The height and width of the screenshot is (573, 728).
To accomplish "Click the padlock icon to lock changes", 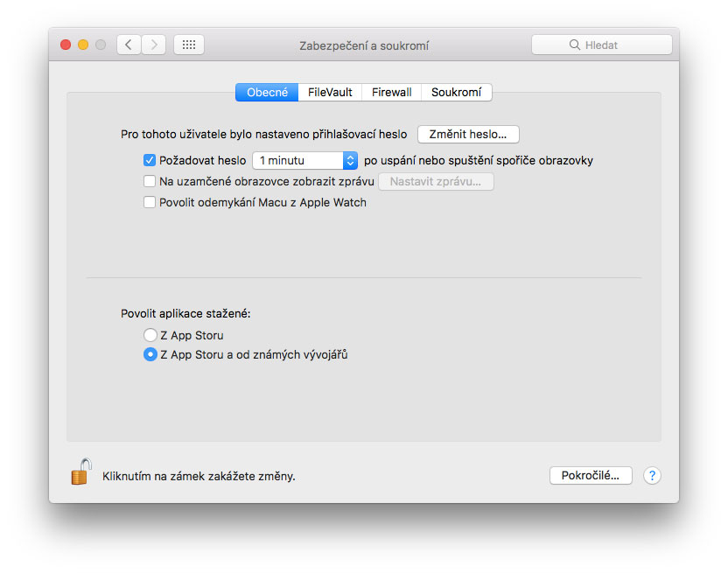I will tap(81, 472).
